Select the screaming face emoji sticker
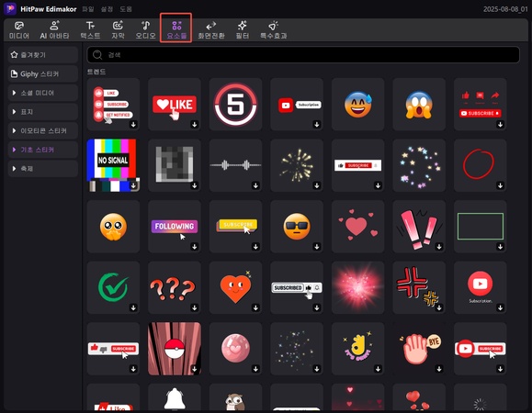This screenshot has width=532, height=413. pos(419,105)
